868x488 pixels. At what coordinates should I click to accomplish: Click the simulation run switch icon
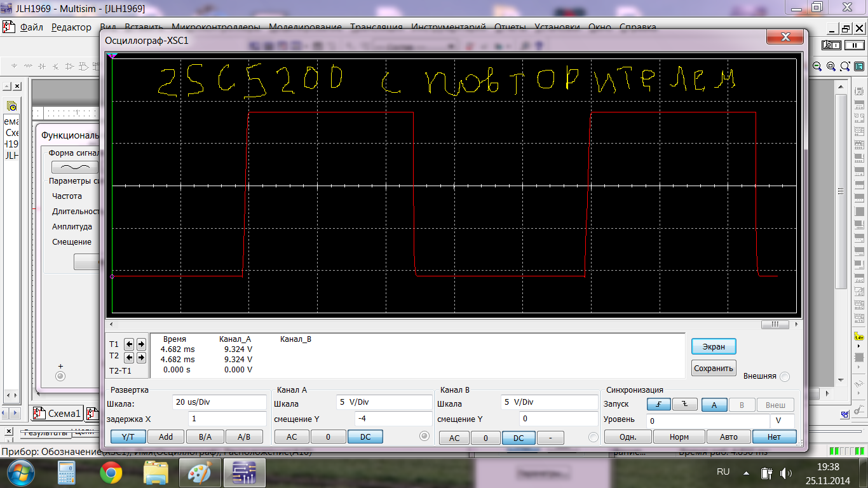[831, 45]
